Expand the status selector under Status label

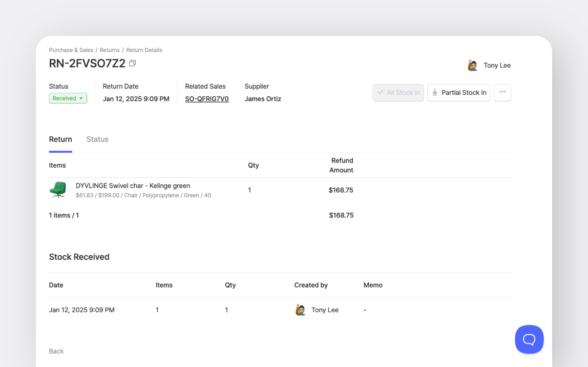click(68, 98)
